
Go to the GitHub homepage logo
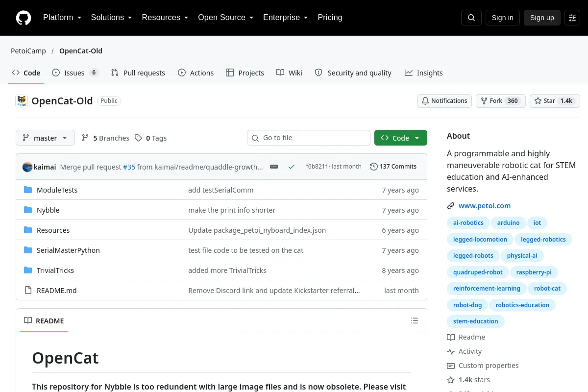coord(24,18)
